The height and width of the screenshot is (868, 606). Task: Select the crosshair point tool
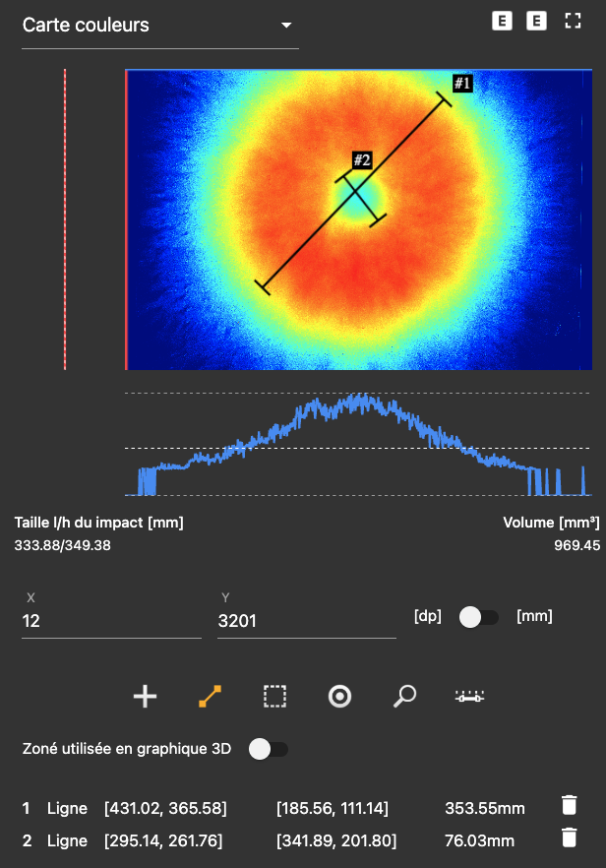click(145, 697)
